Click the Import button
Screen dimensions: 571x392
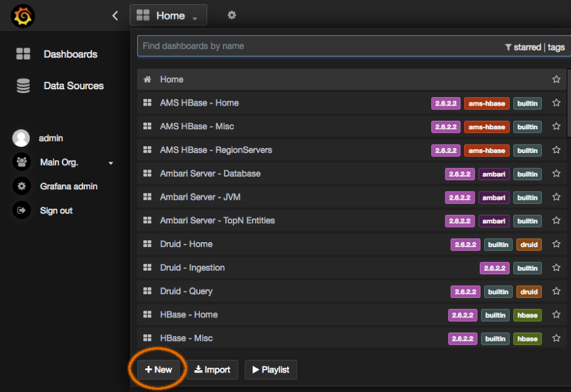212,370
